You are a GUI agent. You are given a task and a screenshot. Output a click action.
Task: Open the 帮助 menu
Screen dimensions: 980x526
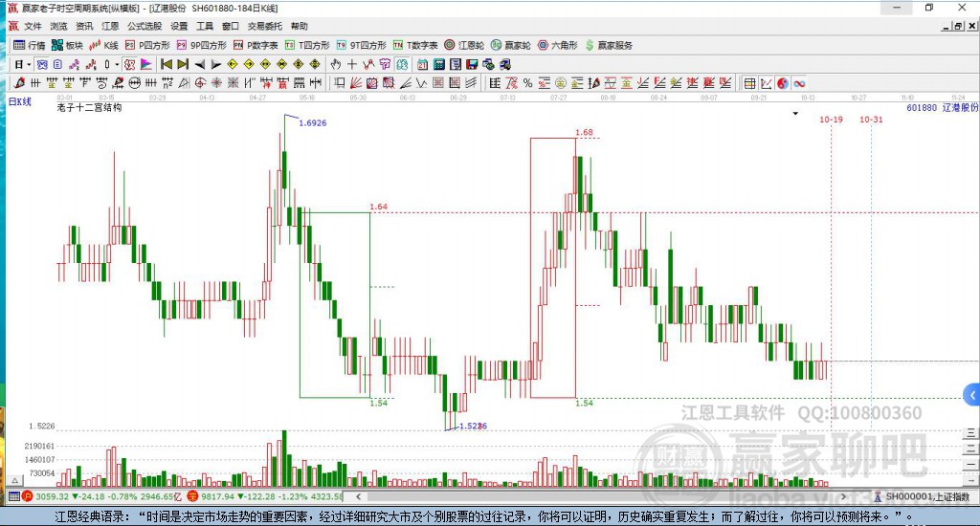(x=299, y=26)
